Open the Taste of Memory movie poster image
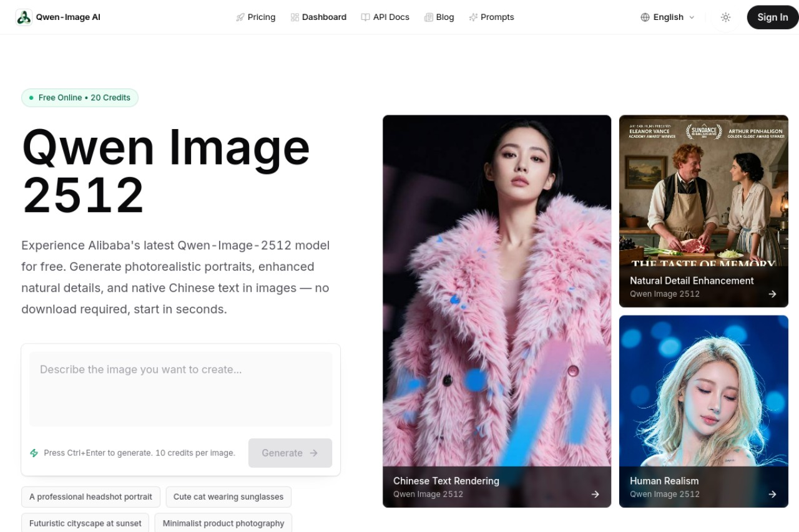Viewport: 799px width, 532px height. [703, 211]
